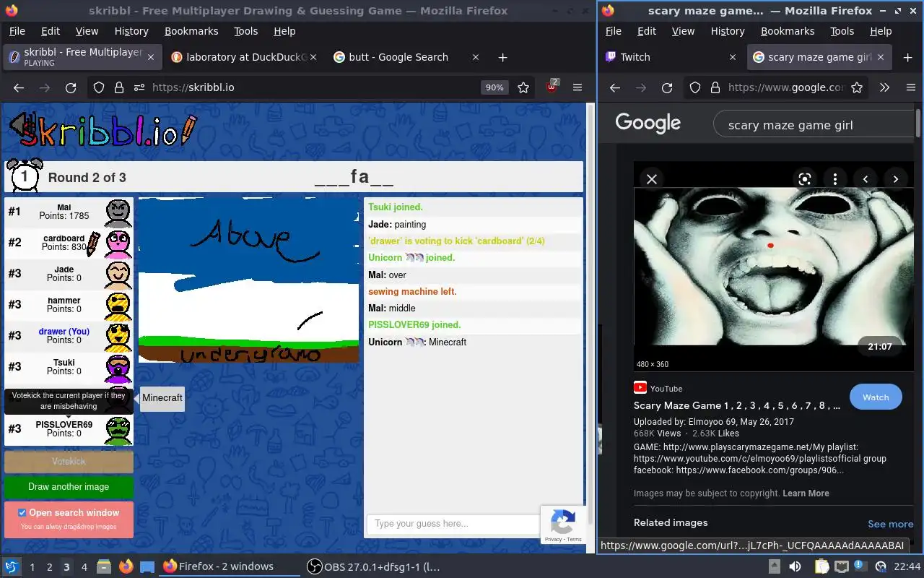Mute skribbl sound via speaker icon
This screenshot has height=578, width=924.
click(19, 124)
